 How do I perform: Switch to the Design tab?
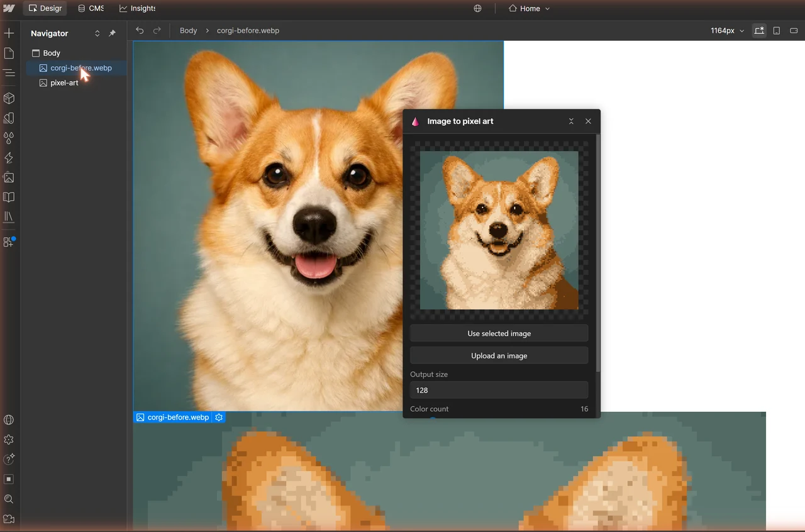45,8
